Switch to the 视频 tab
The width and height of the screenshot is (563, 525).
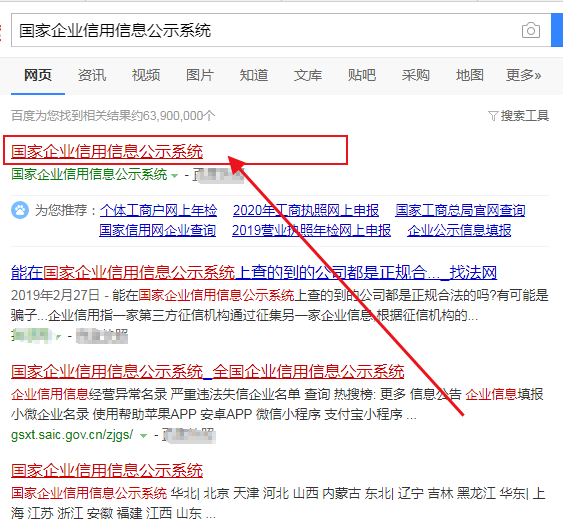click(x=146, y=75)
